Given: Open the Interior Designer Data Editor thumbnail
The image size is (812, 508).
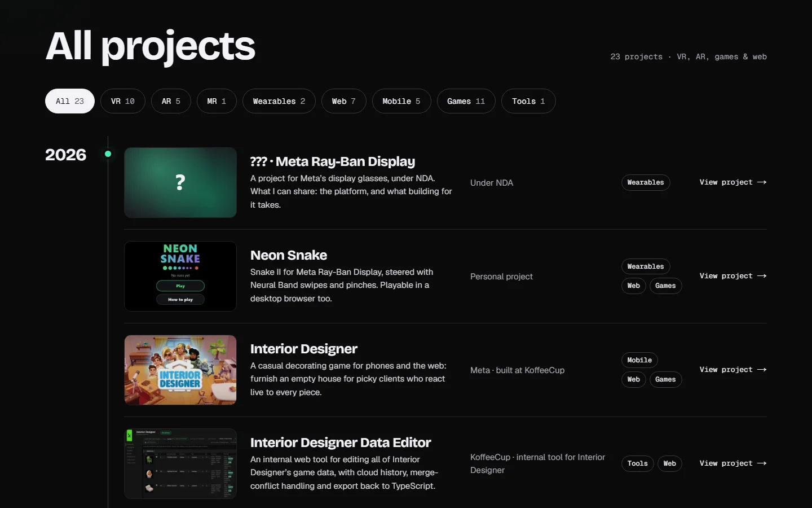Looking at the screenshot, I should coord(180,463).
